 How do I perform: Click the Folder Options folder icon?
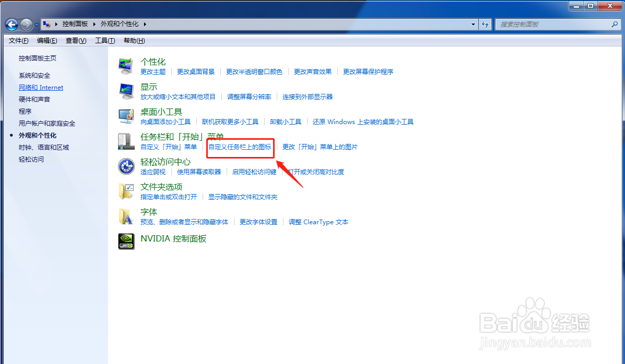click(126, 191)
